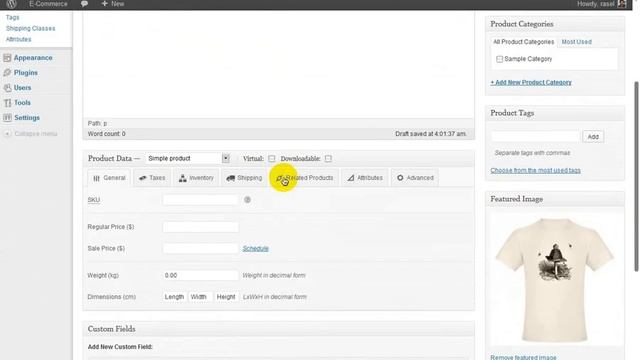
Task: Click the Product Tags panel header
Action: (555, 113)
